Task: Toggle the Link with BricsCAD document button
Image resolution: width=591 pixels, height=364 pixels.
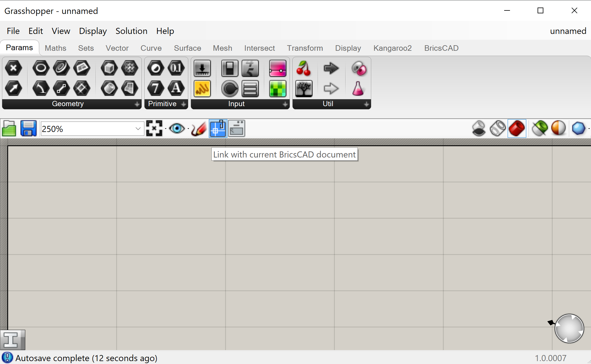Action: [218, 128]
